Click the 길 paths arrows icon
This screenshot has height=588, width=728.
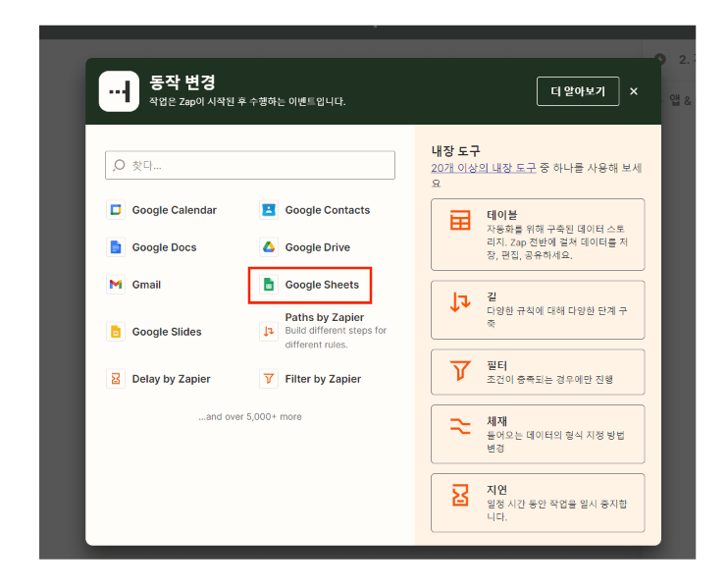[460, 302]
